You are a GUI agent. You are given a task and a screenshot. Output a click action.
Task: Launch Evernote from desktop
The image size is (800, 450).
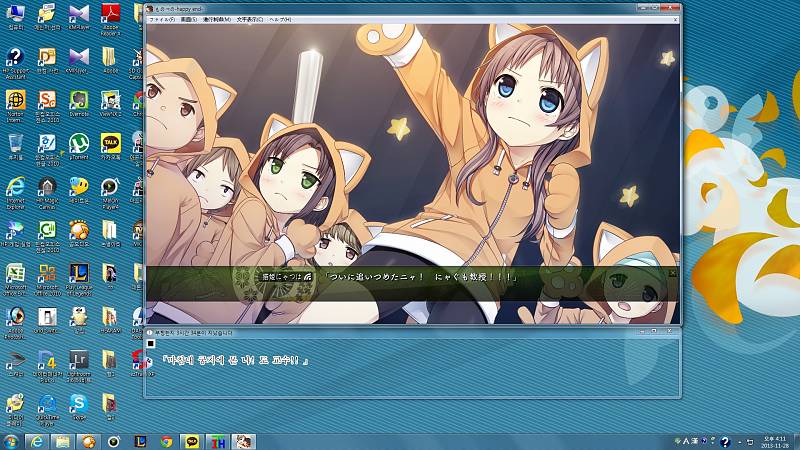tap(78, 101)
